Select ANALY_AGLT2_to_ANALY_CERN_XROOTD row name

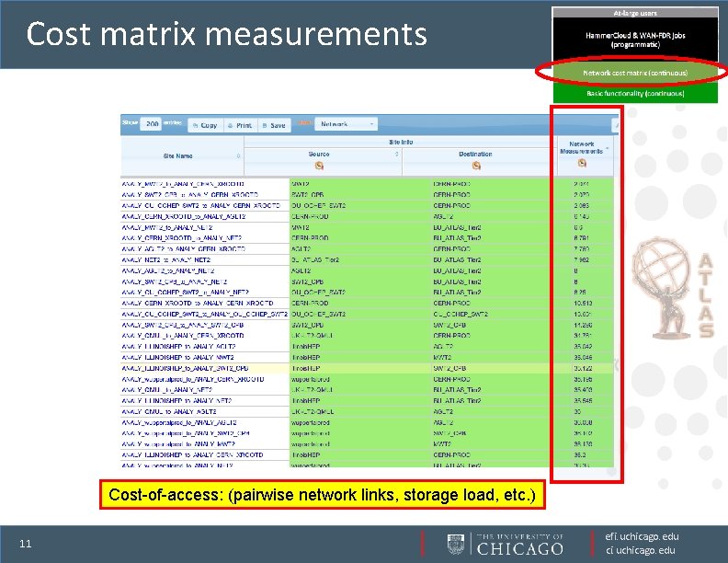coord(184,249)
